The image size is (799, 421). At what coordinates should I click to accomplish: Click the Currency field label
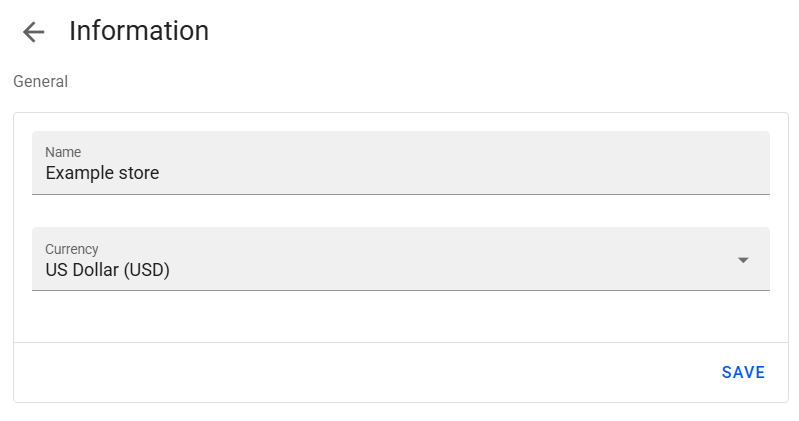point(72,248)
